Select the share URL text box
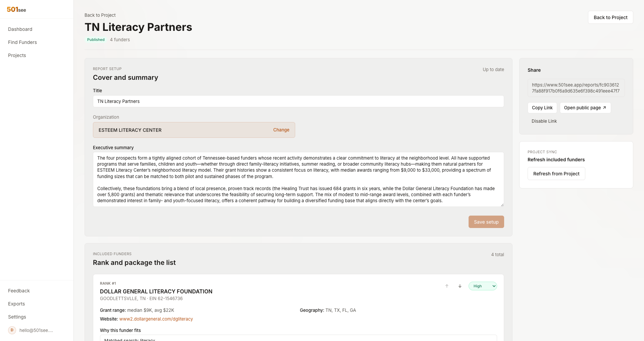Viewport: 644px width, 341px height. click(576, 88)
